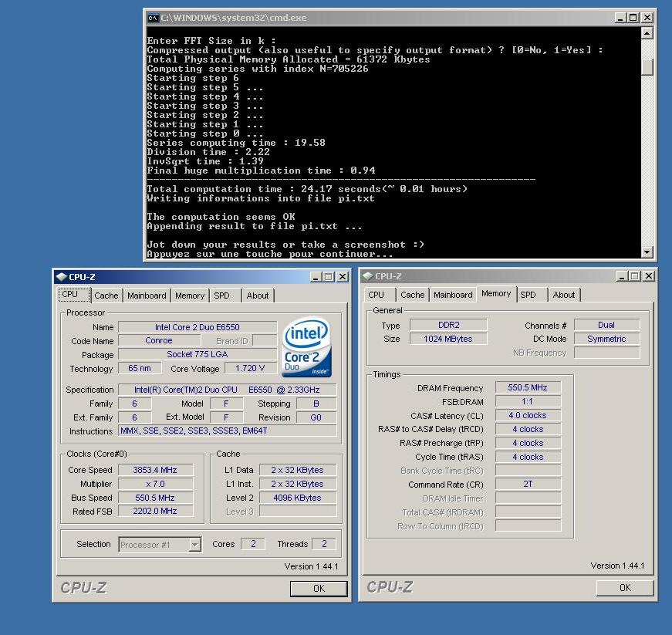Click the Instructions field MMX, SSE list
Screen dimensions: 672x635
pos(227,431)
